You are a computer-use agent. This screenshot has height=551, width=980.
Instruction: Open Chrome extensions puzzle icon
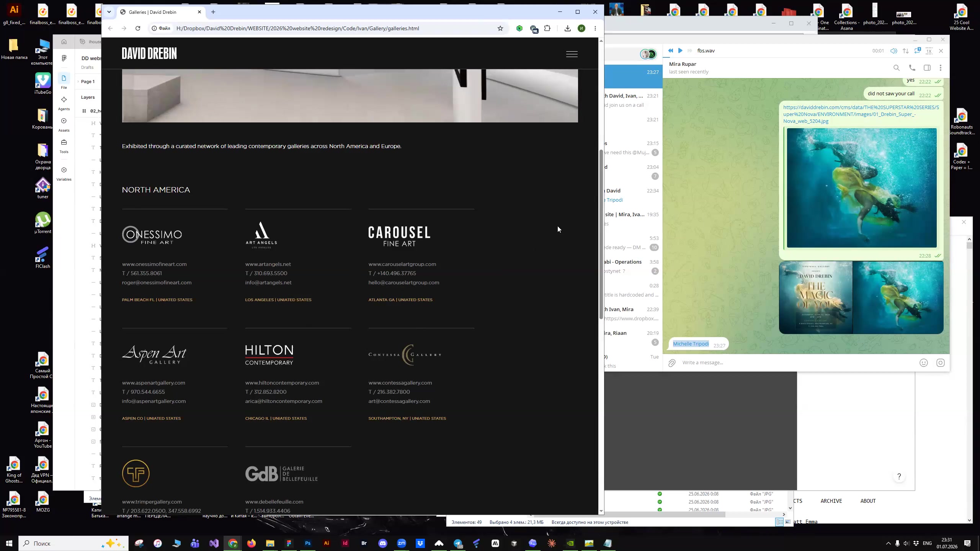point(547,28)
